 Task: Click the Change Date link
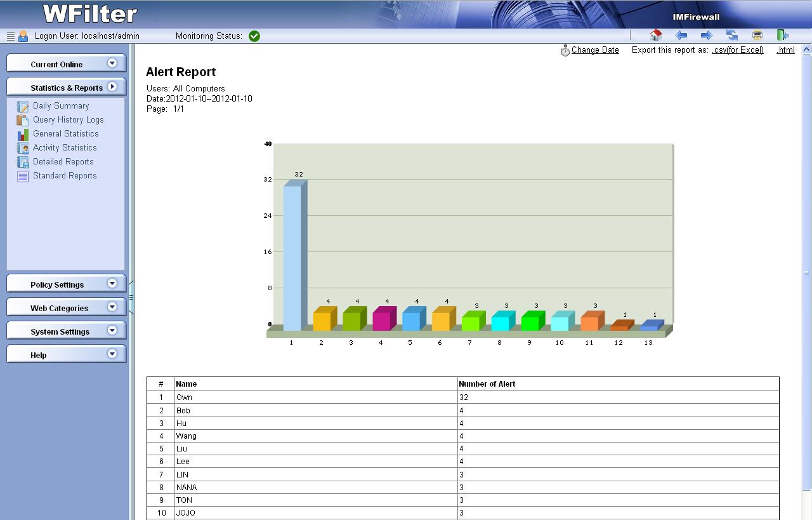point(594,50)
